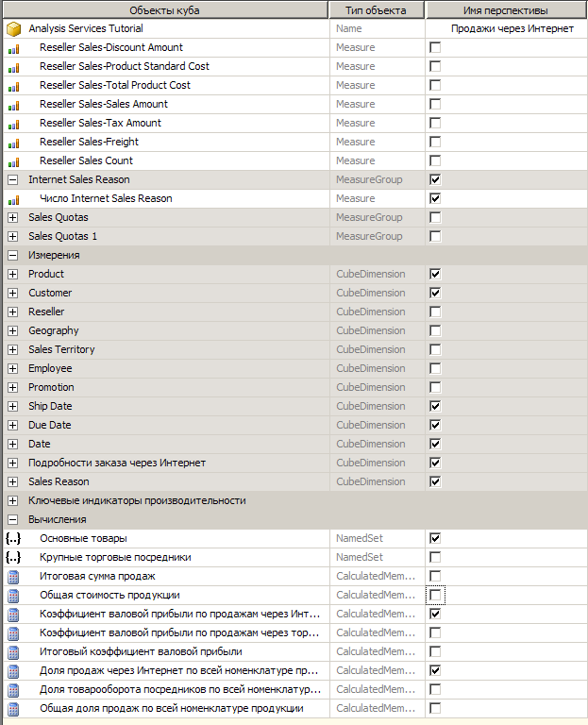Click measure icon beside Reseller Sales-Discount Amount

14,48
